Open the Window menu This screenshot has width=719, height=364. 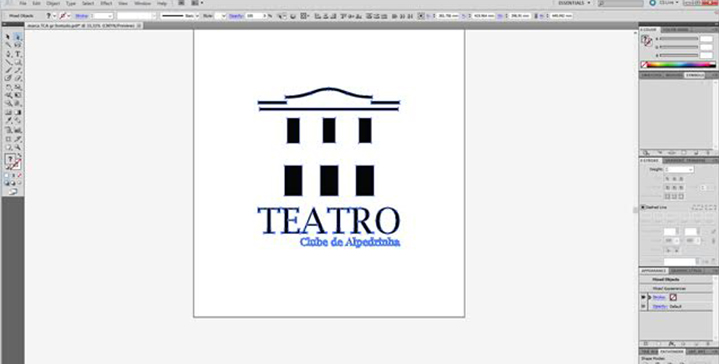point(142,3)
